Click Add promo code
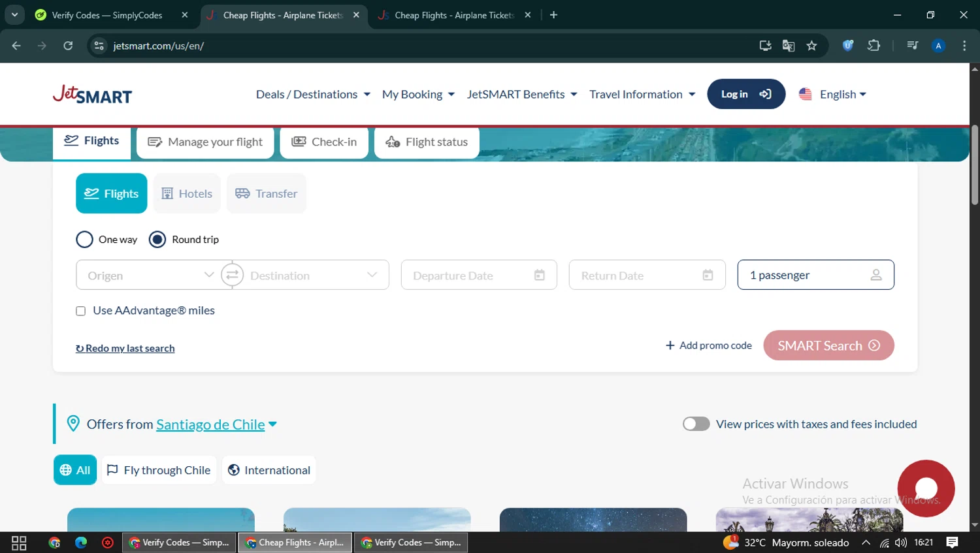 point(708,345)
